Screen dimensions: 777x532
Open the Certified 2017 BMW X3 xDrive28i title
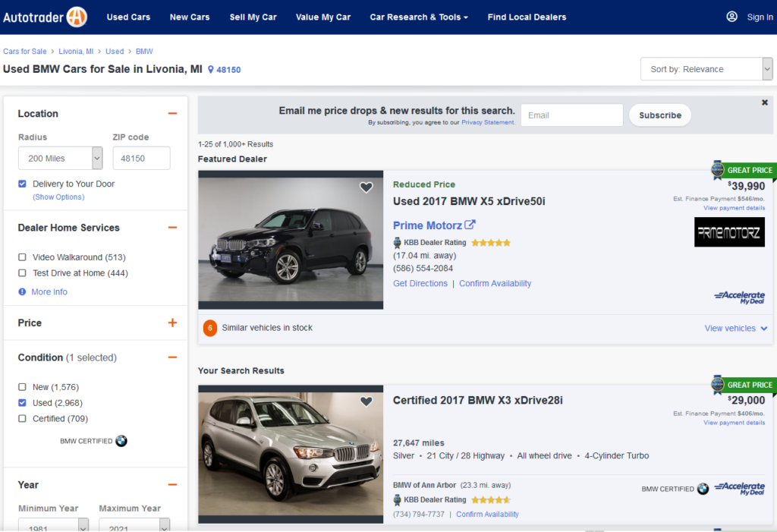pyautogui.click(x=478, y=400)
